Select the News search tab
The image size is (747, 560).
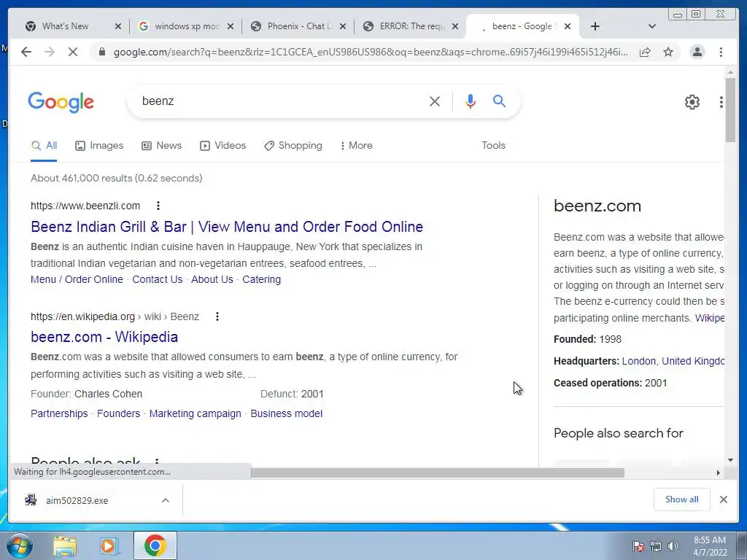161,146
